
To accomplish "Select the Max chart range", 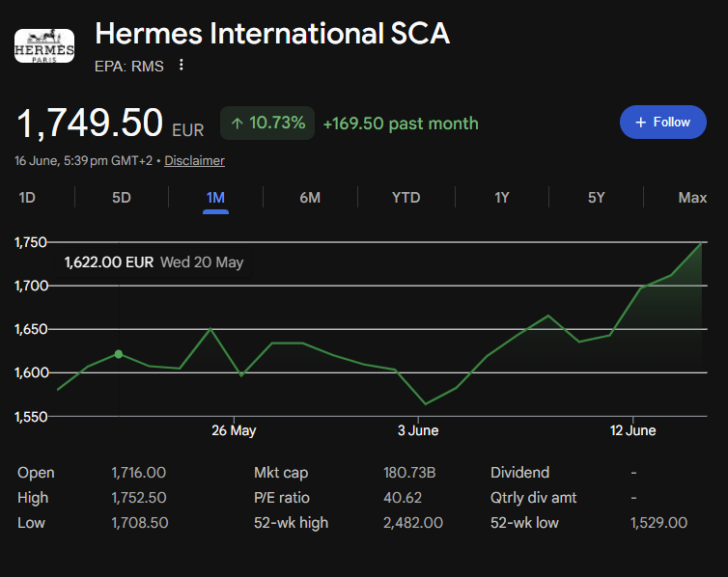I will click(692, 198).
